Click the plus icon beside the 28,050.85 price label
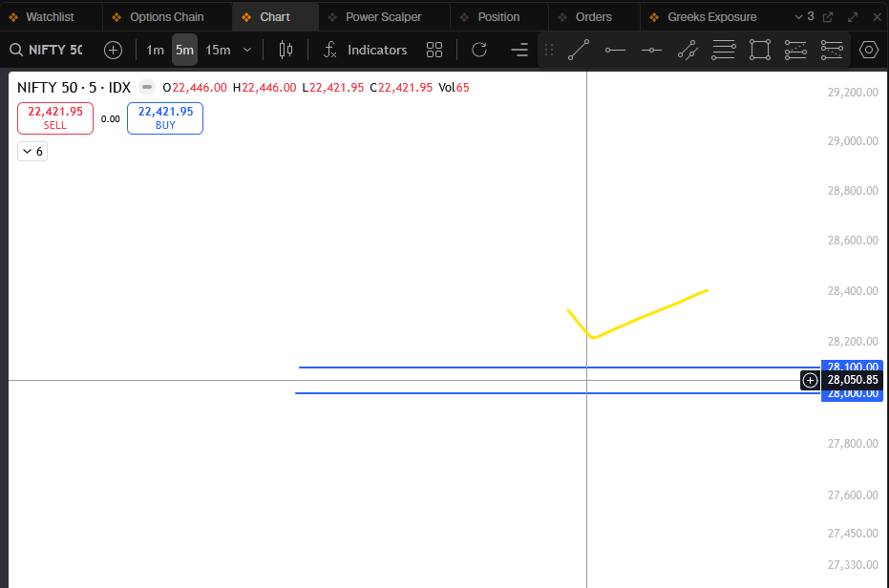 coord(810,380)
